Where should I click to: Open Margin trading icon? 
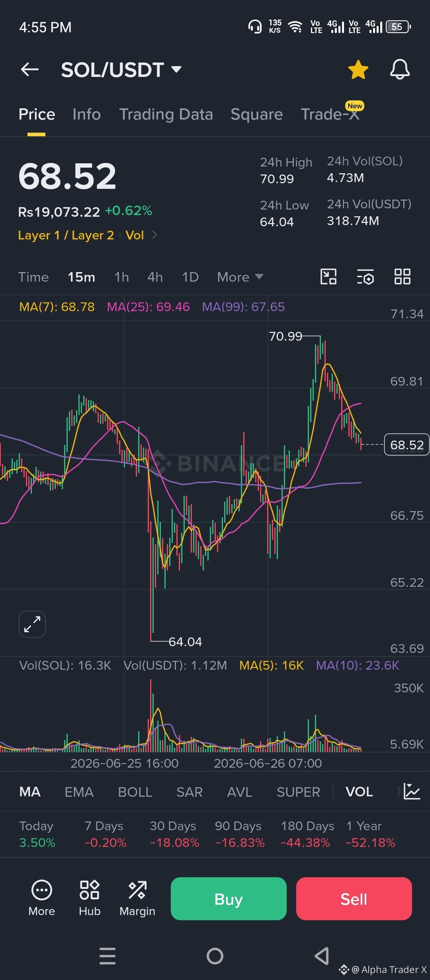(137, 898)
